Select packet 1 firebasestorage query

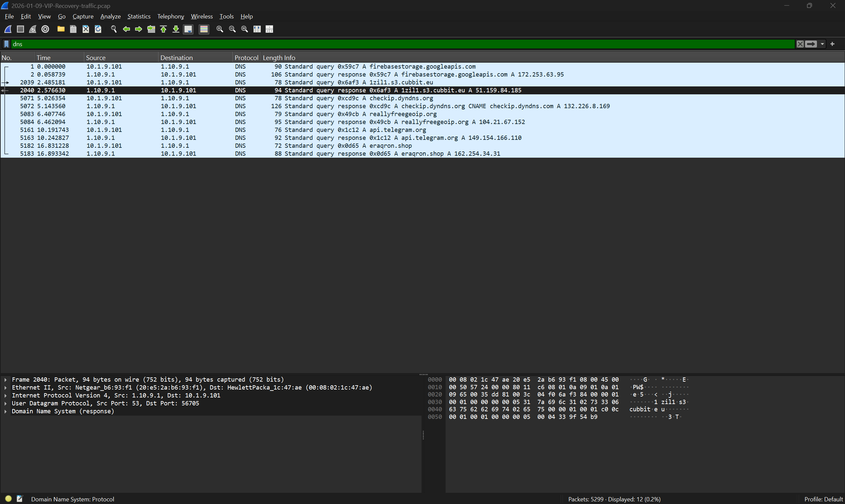pyautogui.click(x=422, y=67)
